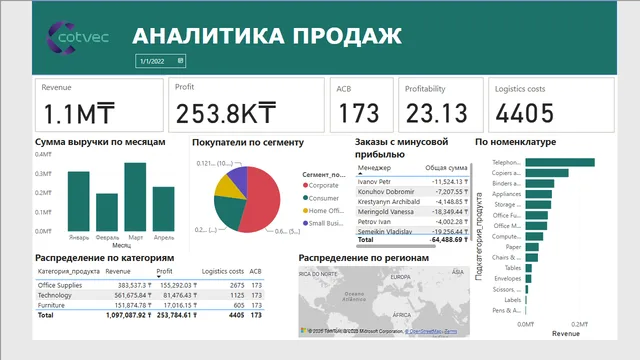Select the Апрель bar in the revenue chart
Image resolution: width=640 pixels, height=360 pixels.
coord(164,209)
